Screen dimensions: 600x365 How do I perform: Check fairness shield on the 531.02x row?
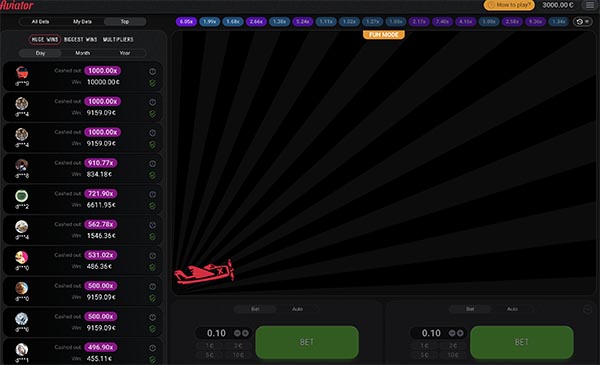click(x=152, y=267)
